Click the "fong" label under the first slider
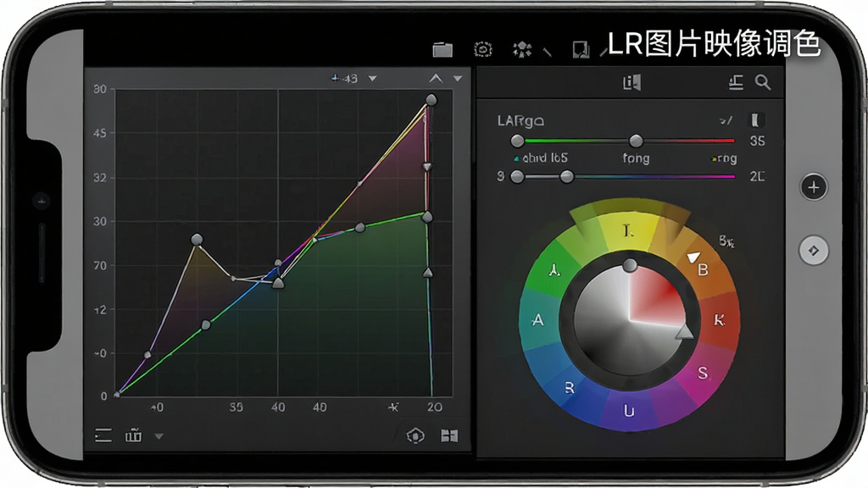The image size is (868, 488). click(x=636, y=158)
